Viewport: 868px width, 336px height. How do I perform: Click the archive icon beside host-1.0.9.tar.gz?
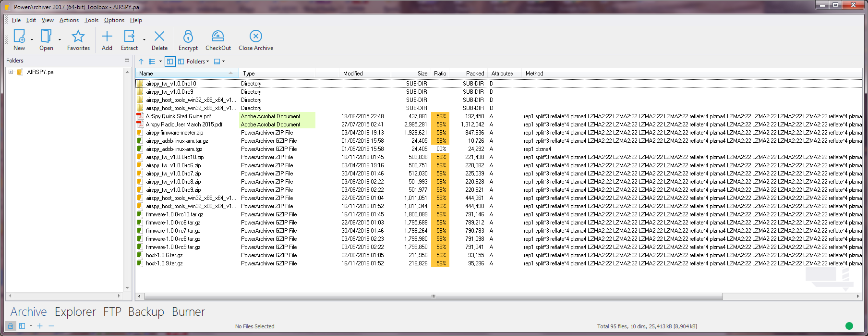140,263
